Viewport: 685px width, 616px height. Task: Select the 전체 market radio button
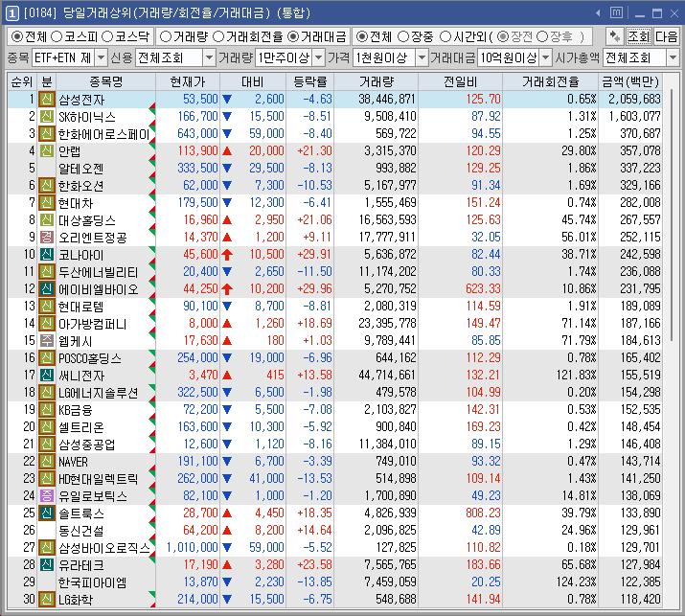tap(16, 36)
